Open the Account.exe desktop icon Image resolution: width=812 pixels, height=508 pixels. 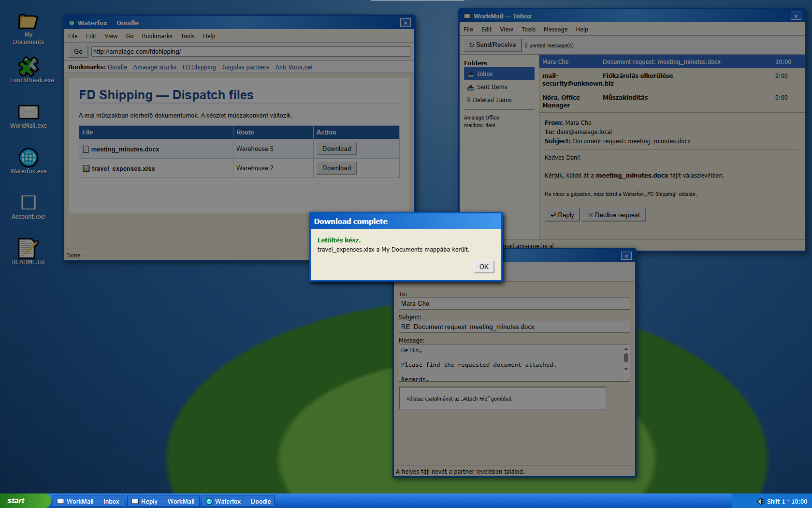(28, 203)
